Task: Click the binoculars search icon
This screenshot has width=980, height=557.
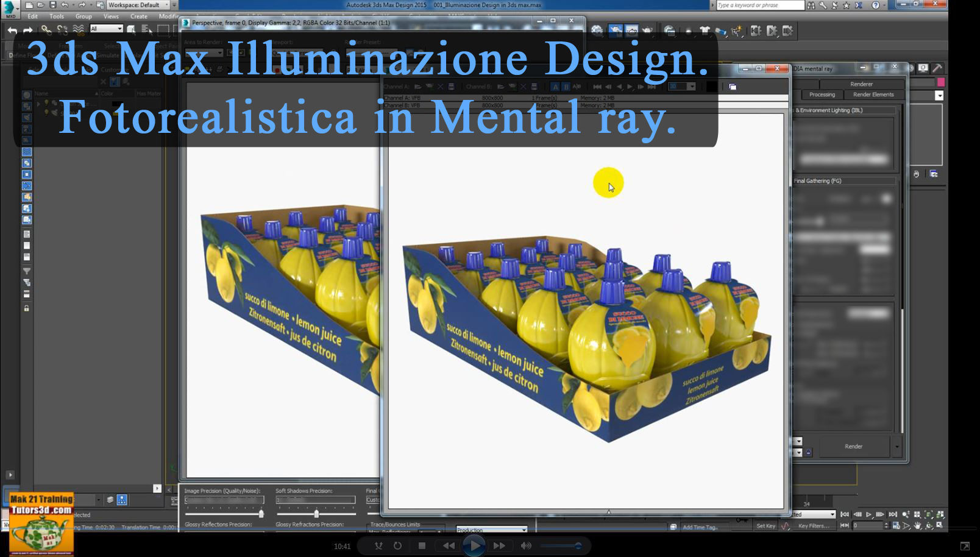Action: [811, 5]
